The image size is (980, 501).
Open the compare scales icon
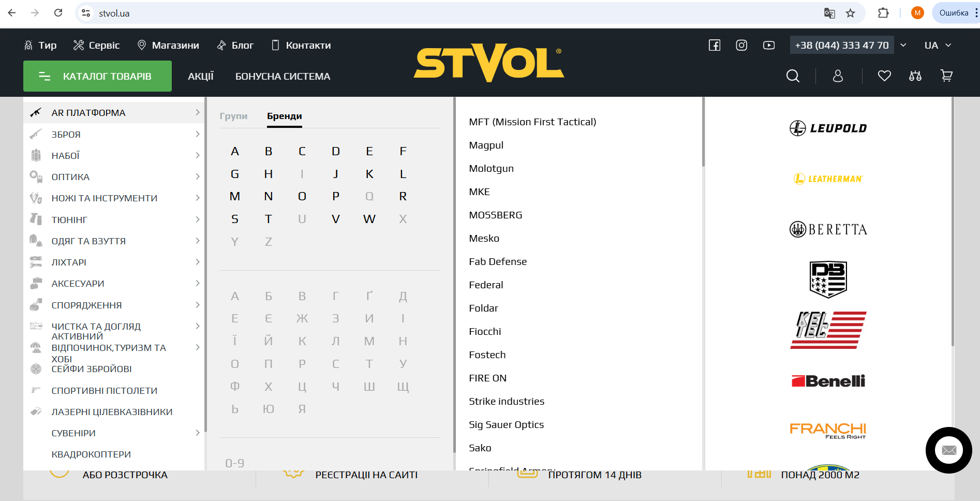point(915,76)
